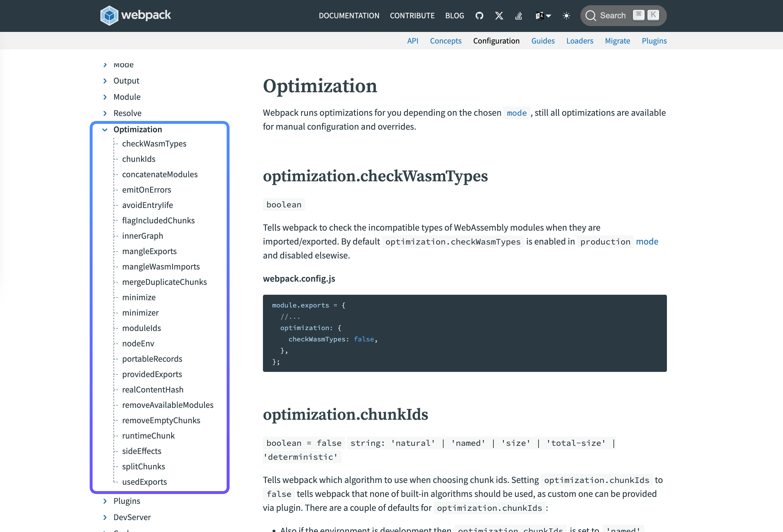Switch to the Migrate tab
Viewport: 783px width, 532px height.
[617, 41]
